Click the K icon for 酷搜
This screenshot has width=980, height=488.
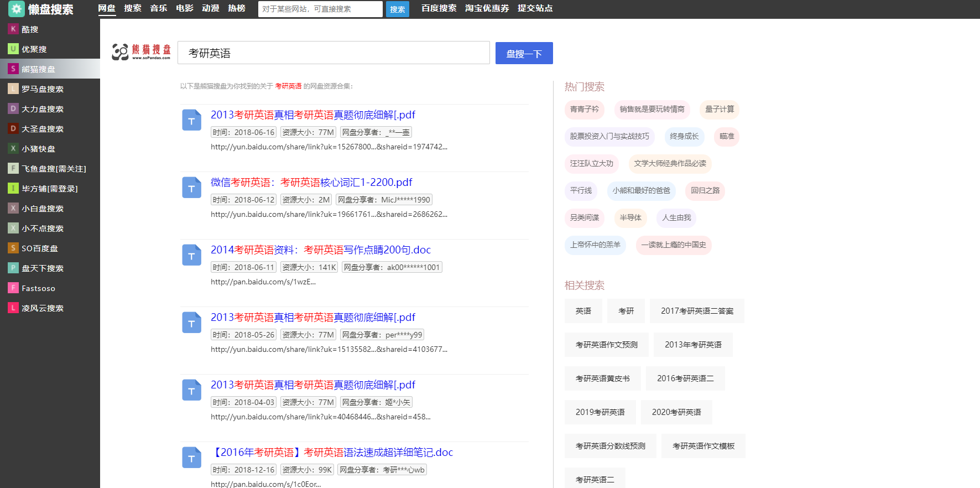(x=13, y=29)
